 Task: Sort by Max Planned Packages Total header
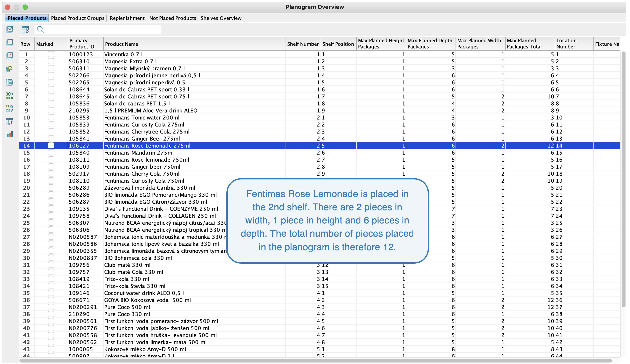530,44
